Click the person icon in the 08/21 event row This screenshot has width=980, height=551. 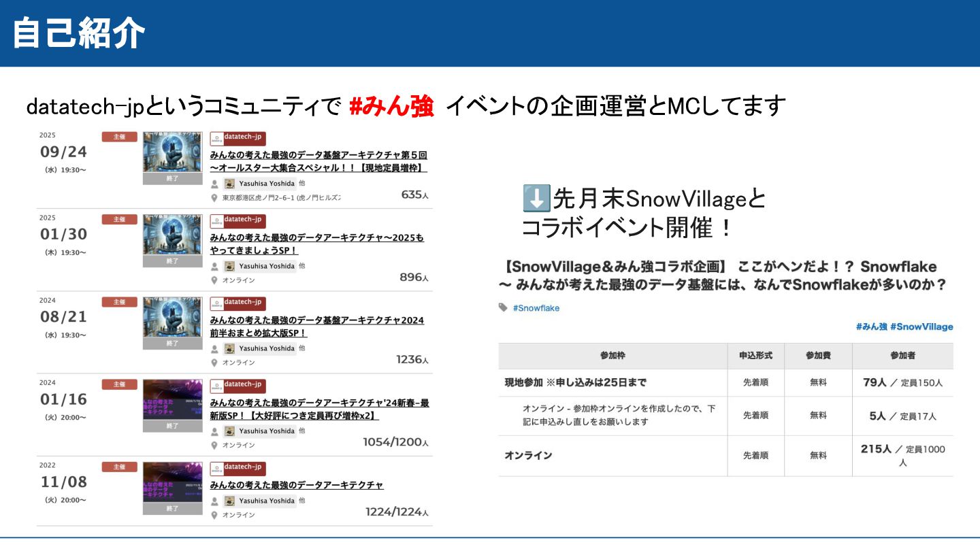[x=214, y=348]
